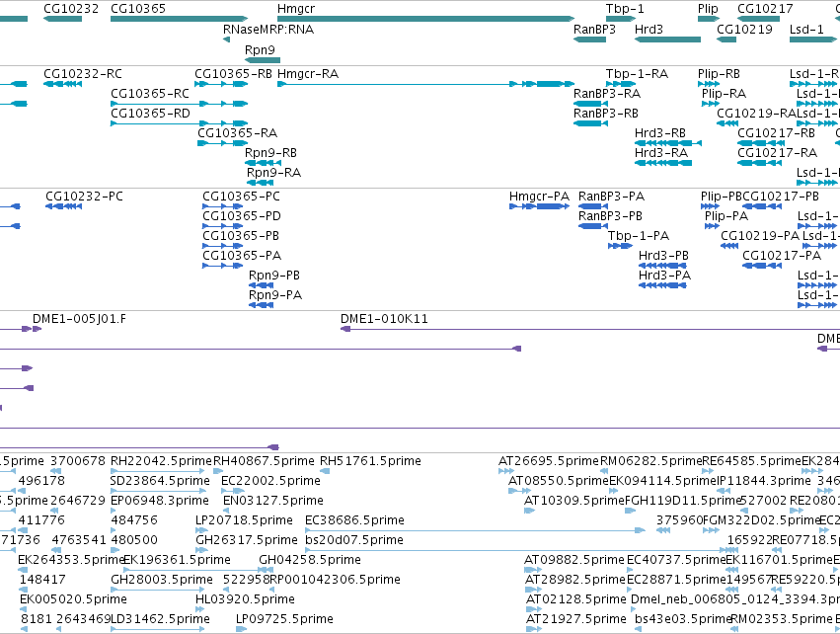
Task: Click EST AT26695.5prime
Action: click(x=548, y=461)
